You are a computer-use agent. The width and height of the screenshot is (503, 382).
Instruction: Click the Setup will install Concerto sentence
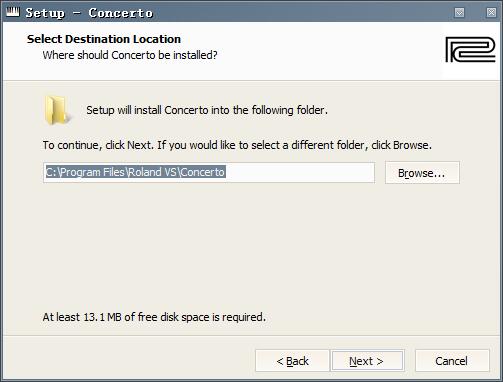[x=207, y=110]
